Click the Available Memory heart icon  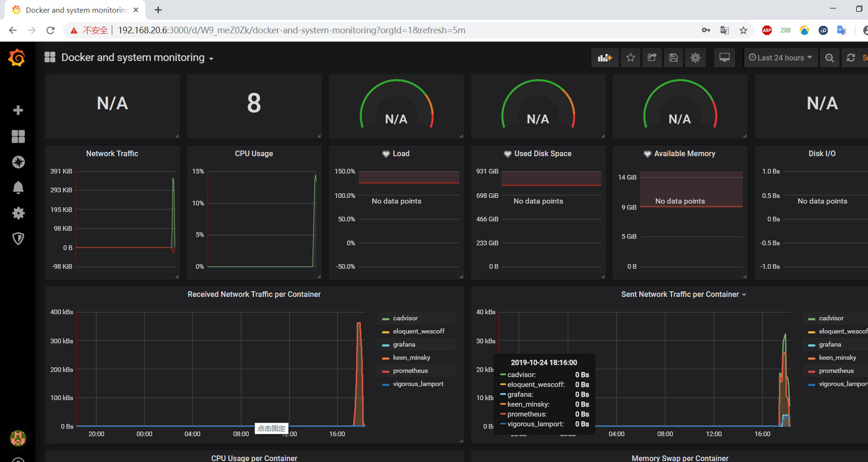coord(647,154)
